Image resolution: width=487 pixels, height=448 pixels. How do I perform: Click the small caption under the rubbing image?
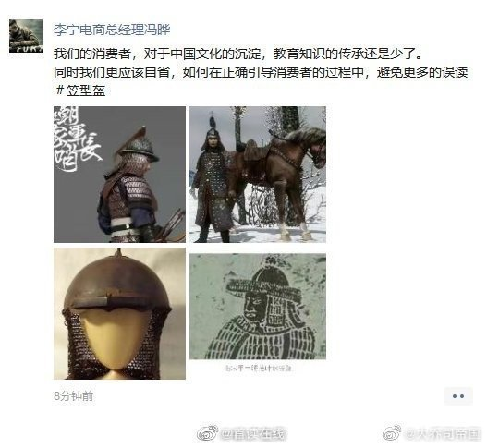[258, 369]
